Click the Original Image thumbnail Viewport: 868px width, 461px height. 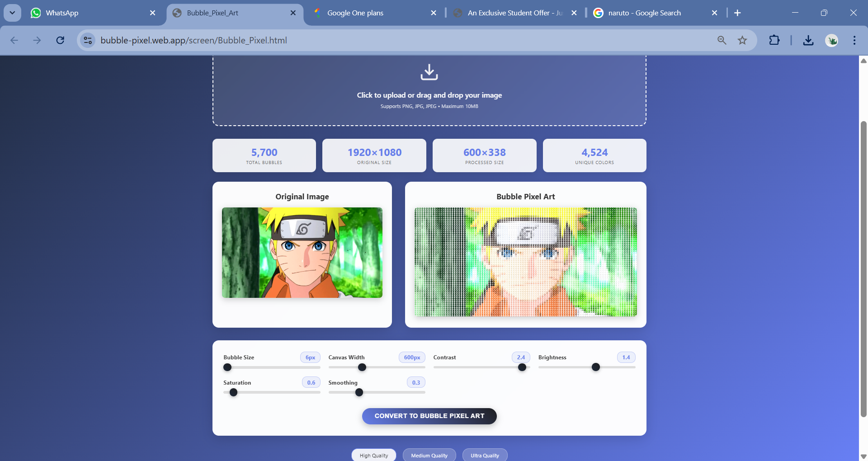(x=302, y=253)
